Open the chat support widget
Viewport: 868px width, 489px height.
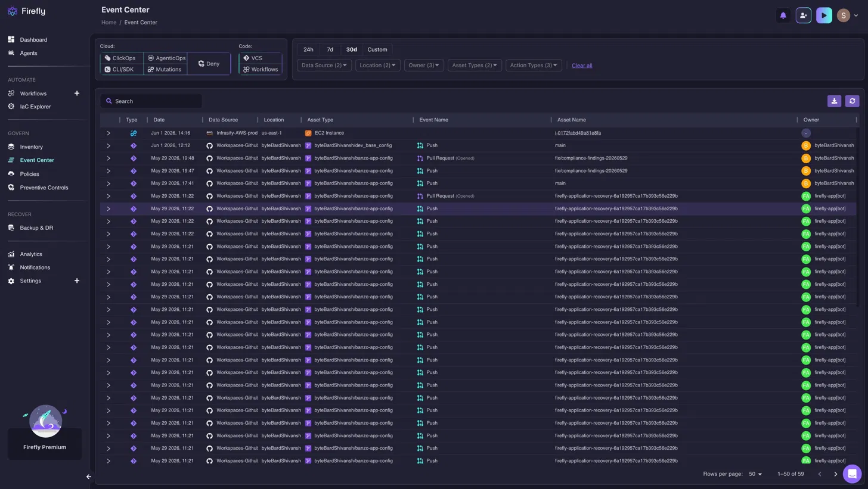[x=852, y=474]
